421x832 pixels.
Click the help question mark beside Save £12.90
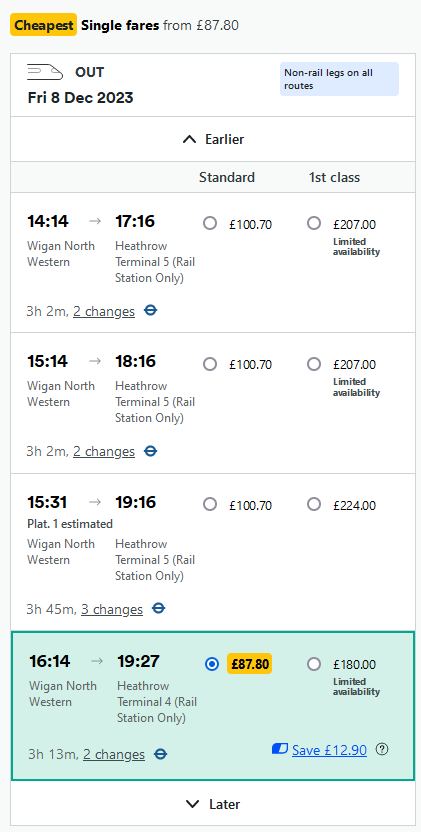[382, 749]
